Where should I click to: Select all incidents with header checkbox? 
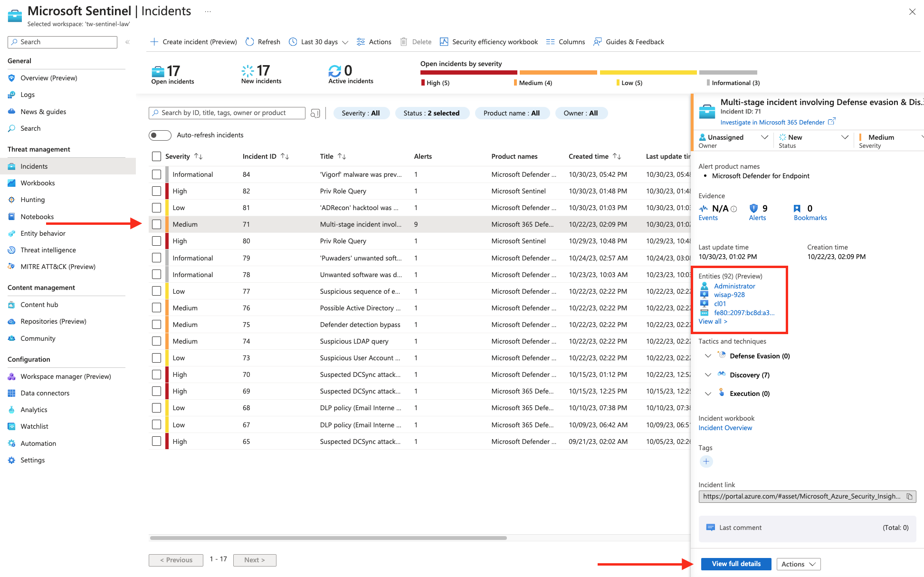(x=156, y=156)
